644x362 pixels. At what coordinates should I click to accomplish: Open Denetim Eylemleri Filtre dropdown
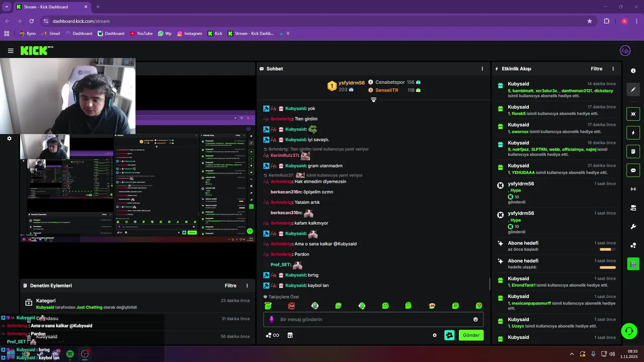(230, 286)
